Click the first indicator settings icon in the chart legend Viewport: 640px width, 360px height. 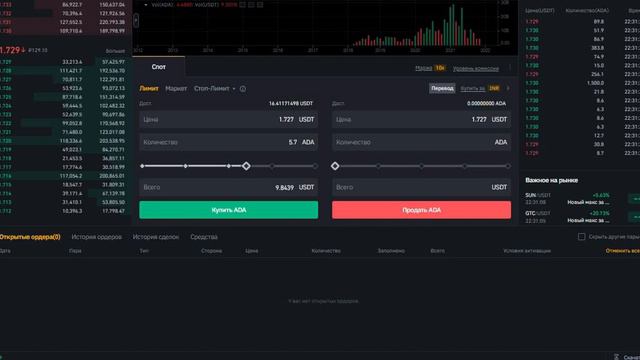click(242, 5)
